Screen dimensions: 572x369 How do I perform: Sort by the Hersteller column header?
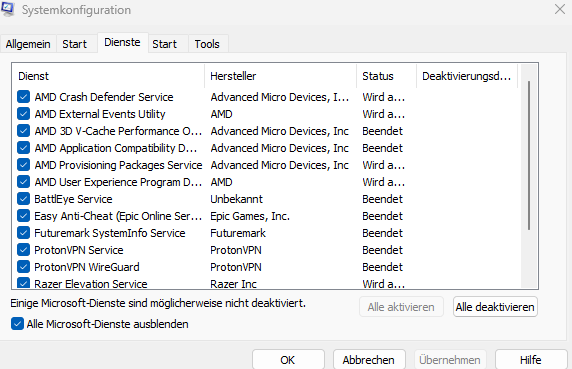pyautogui.click(x=281, y=76)
